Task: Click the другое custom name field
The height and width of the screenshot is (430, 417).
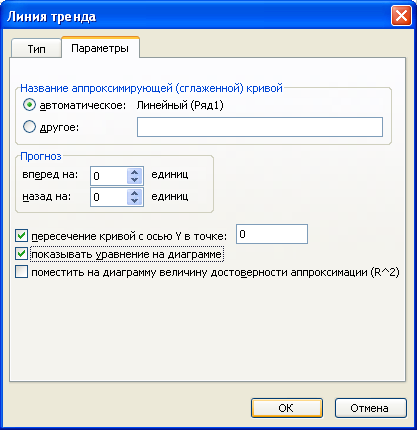Action: pyautogui.click(x=260, y=127)
